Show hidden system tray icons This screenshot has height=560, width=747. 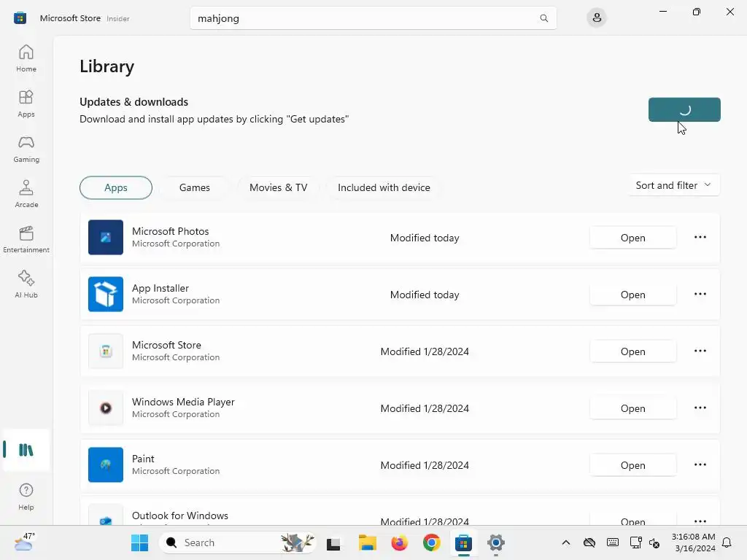(565, 542)
